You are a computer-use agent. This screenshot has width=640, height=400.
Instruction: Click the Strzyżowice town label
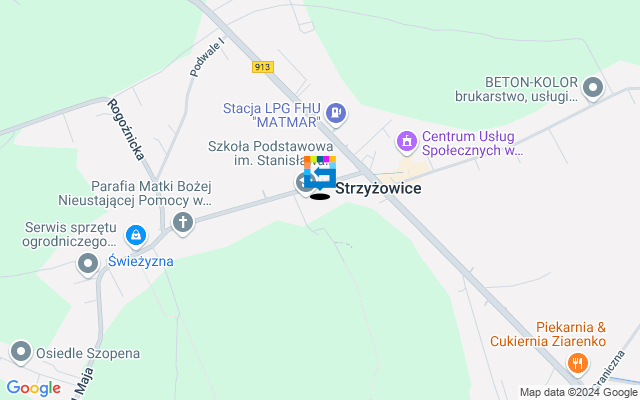coord(378,188)
